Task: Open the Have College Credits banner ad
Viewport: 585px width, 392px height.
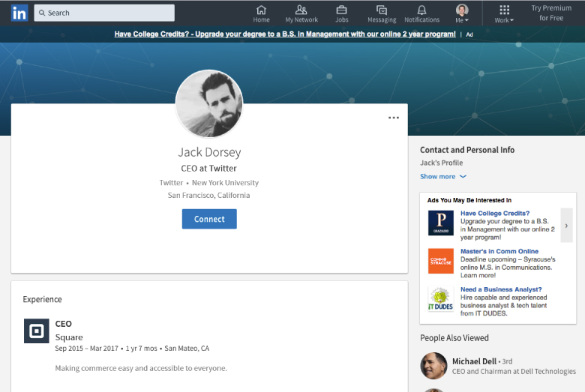Action: (285, 34)
